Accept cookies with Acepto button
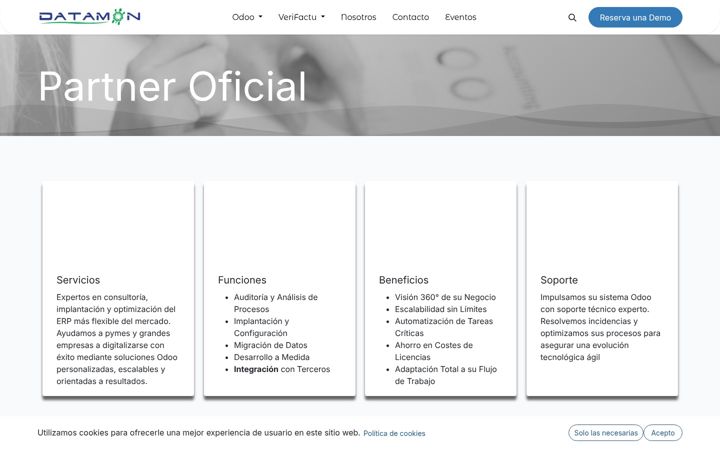The width and height of the screenshot is (720, 450). tap(663, 433)
